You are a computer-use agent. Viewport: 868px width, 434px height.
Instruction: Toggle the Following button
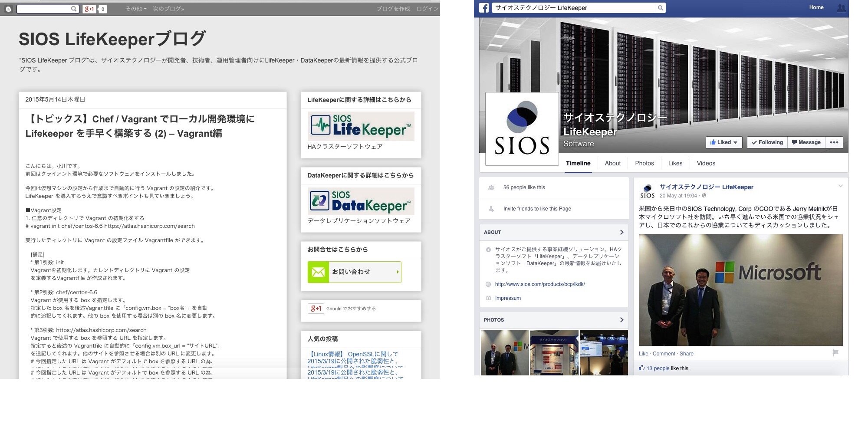point(767,142)
